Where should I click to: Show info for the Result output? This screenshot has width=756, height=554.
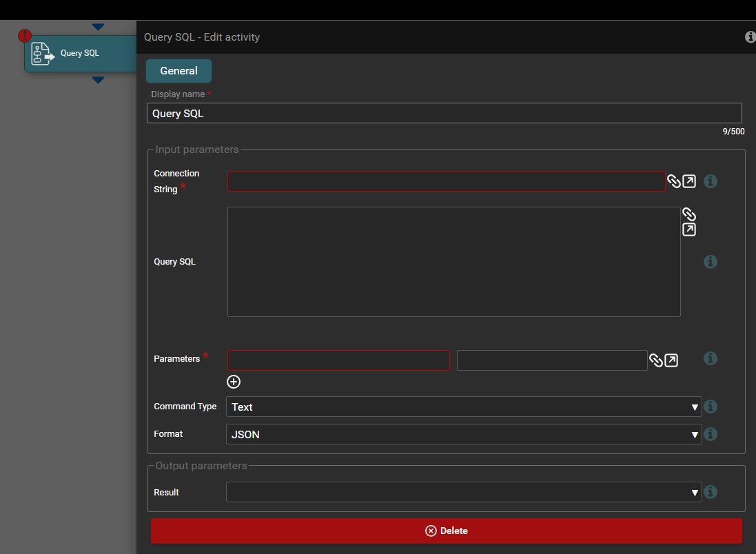click(x=711, y=492)
